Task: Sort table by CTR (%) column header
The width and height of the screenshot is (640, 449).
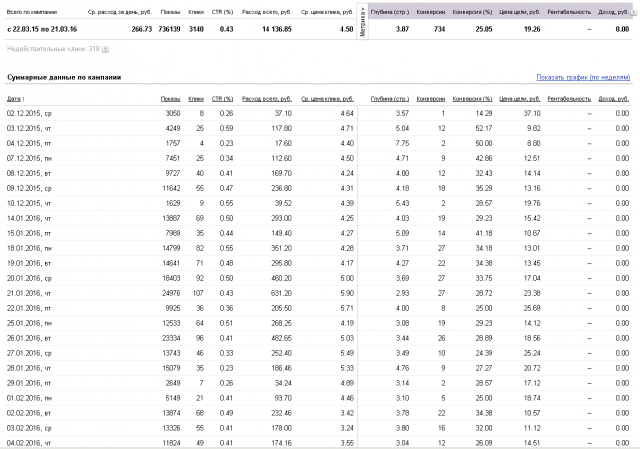Action: [222, 99]
